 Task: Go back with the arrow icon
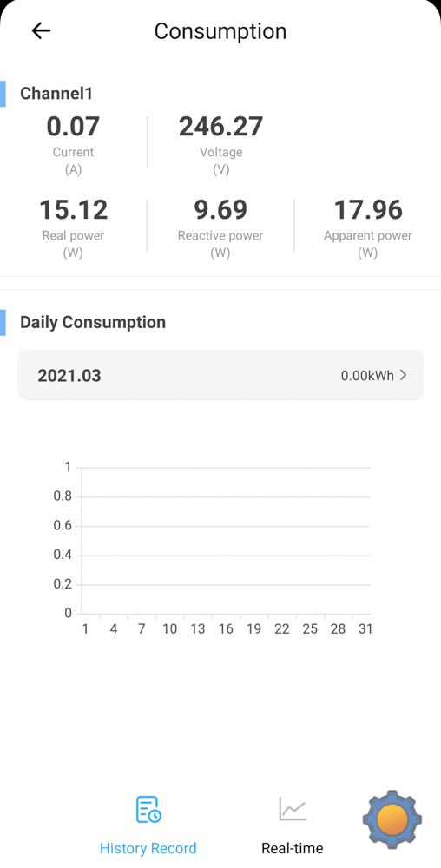coord(41,31)
